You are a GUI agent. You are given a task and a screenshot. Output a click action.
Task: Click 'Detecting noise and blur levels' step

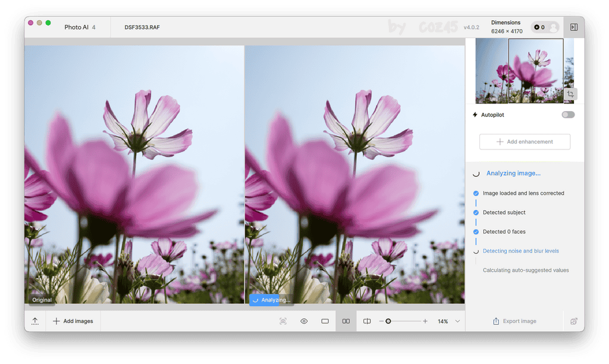[x=521, y=251]
